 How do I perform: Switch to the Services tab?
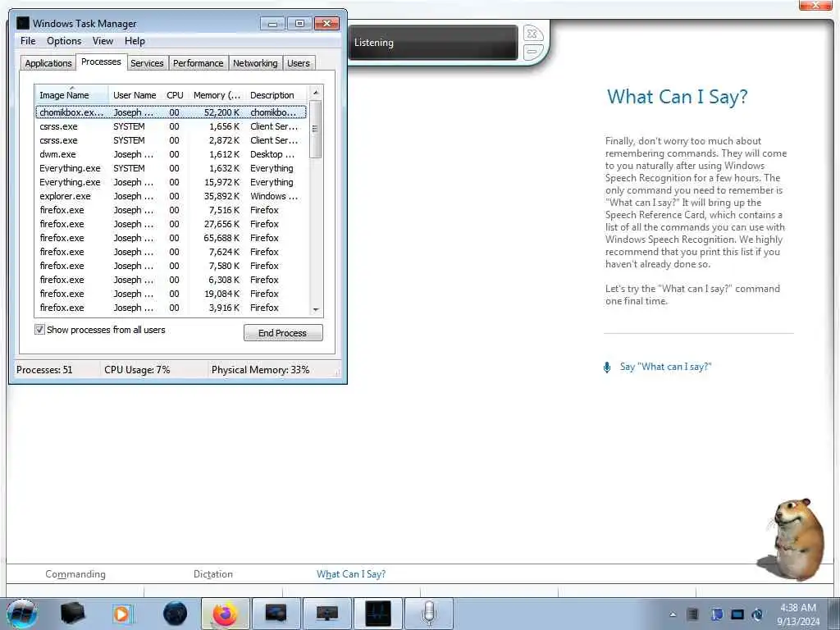tap(147, 63)
